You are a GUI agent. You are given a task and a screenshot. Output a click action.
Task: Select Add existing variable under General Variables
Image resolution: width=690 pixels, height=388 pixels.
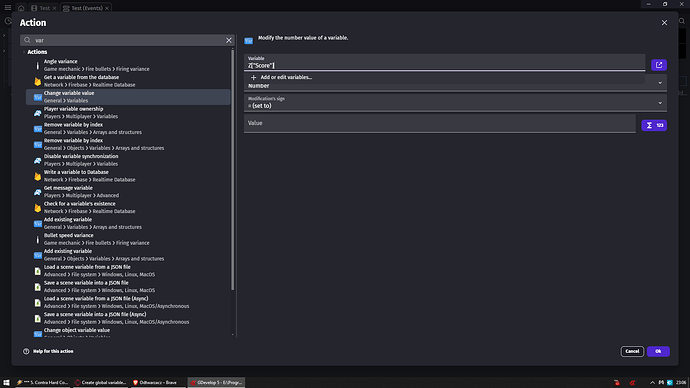(128, 223)
